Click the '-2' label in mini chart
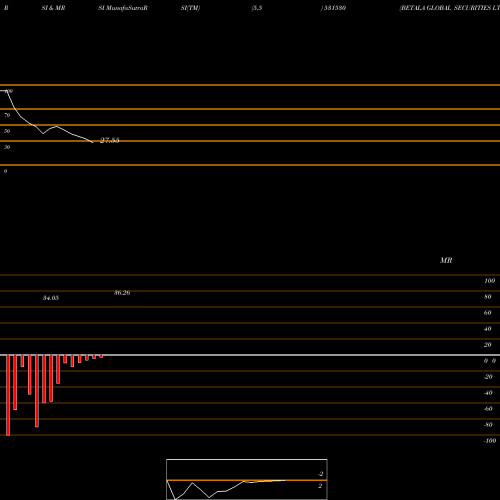This screenshot has width=500, height=500. (x=321, y=474)
